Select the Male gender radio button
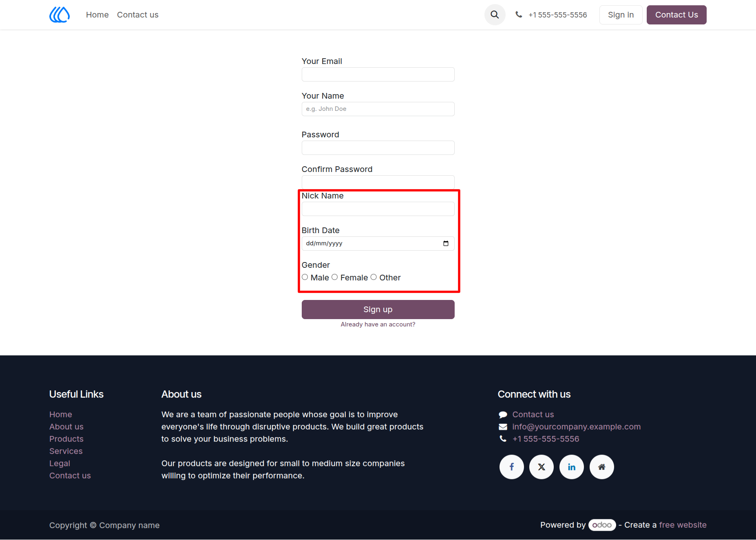Viewport: 756px width, 540px height. (x=305, y=277)
